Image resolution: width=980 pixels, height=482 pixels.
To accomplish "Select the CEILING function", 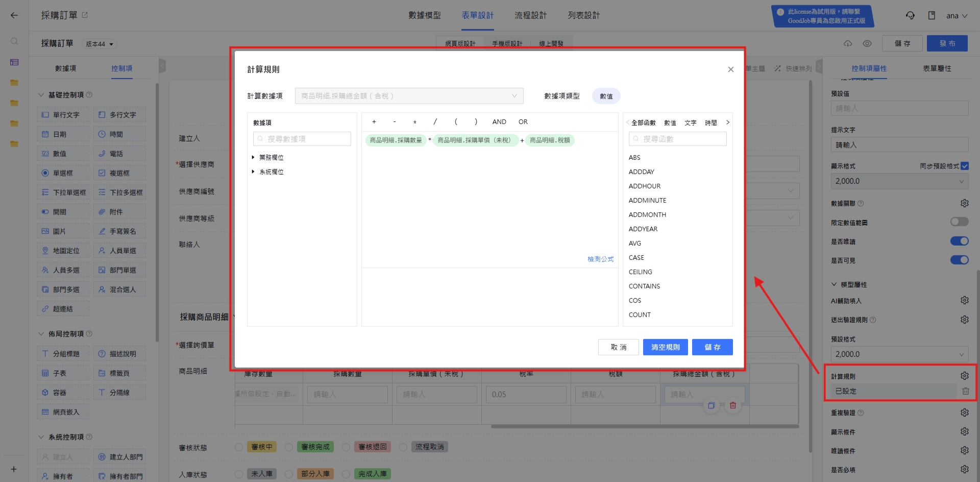I will (x=640, y=272).
